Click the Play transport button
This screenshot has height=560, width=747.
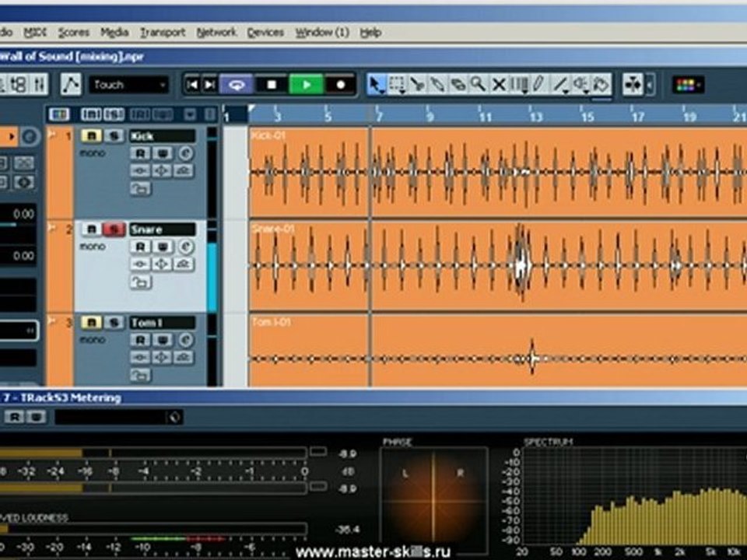pos(306,85)
